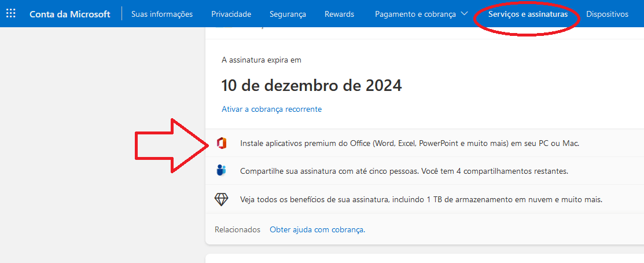This screenshot has height=263, width=644.
Task: Switch to the Segurança section
Action: click(288, 14)
